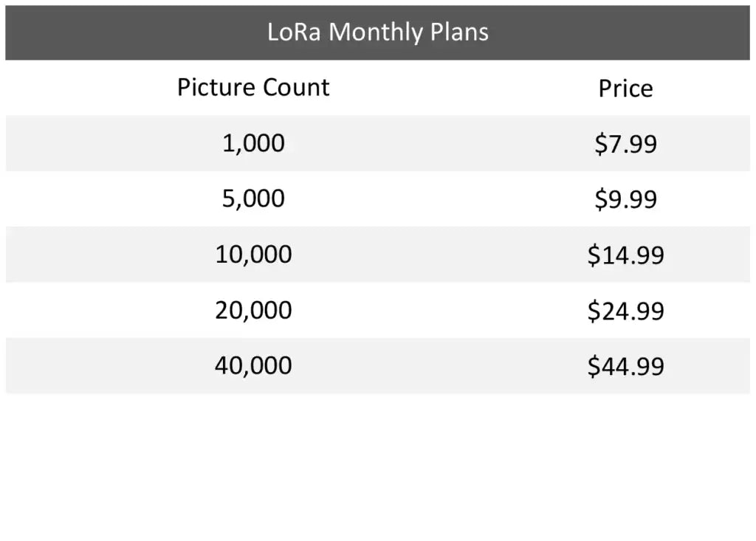This screenshot has height=541, width=756.
Task: Click the $14.99 price cell
Action: point(625,255)
